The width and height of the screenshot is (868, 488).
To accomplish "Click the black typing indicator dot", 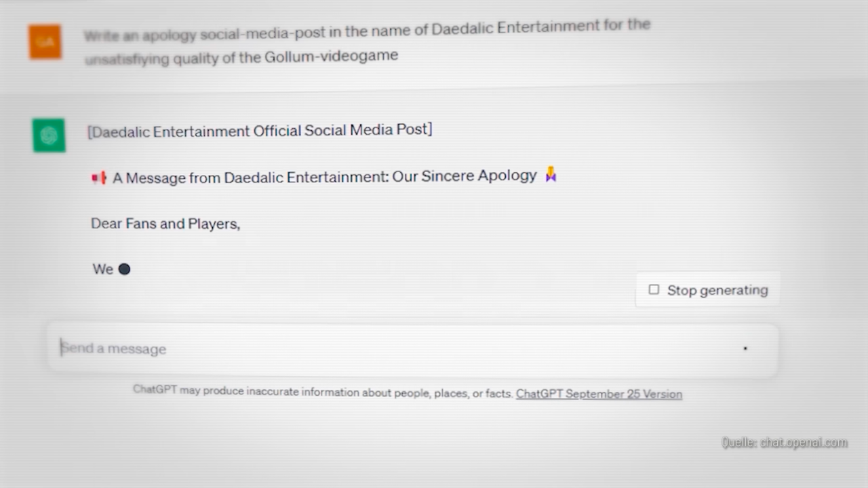I will click(124, 269).
